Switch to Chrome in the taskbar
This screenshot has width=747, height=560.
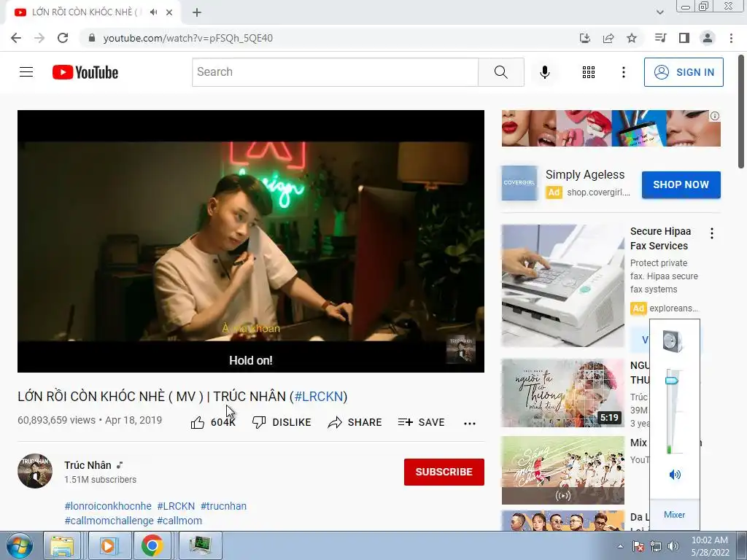(x=152, y=546)
